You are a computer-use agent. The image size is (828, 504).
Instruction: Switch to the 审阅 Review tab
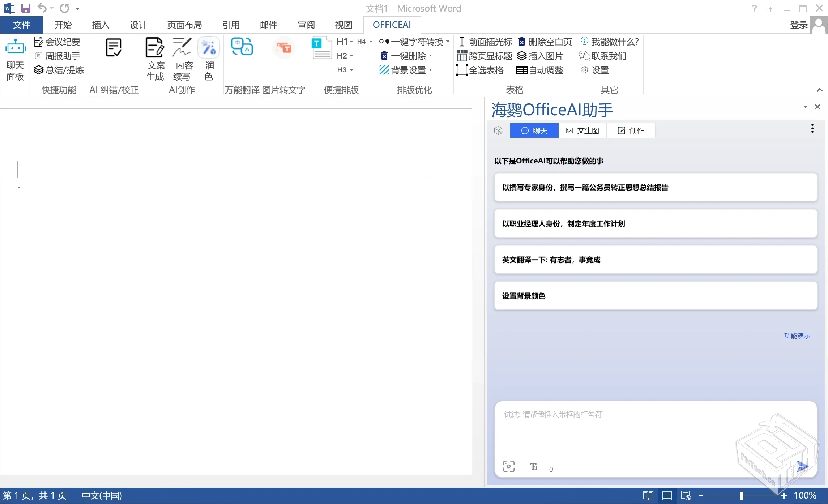(306, 25)
